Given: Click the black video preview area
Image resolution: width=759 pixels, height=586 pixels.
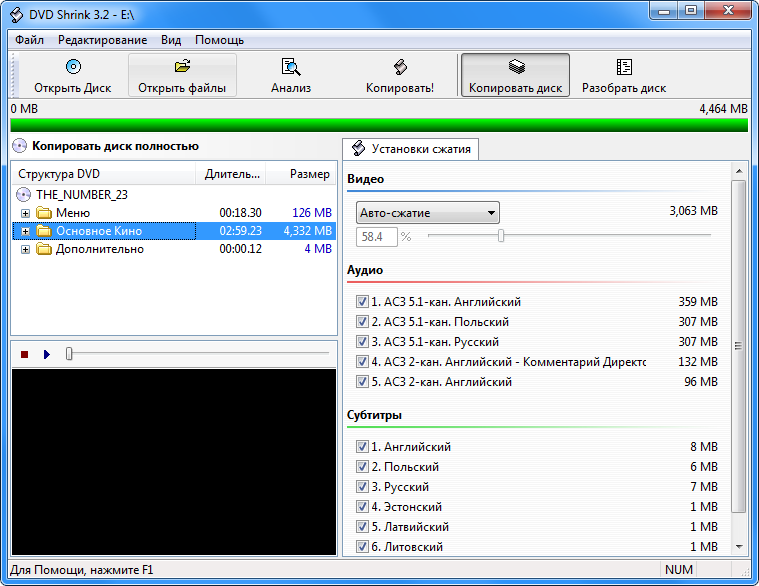Looking at the screenshot, I should [174, 462].
